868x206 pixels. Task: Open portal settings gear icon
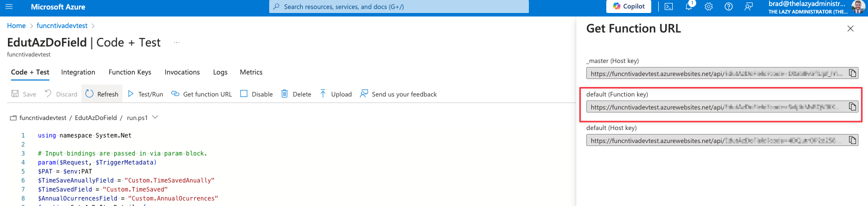709,6
